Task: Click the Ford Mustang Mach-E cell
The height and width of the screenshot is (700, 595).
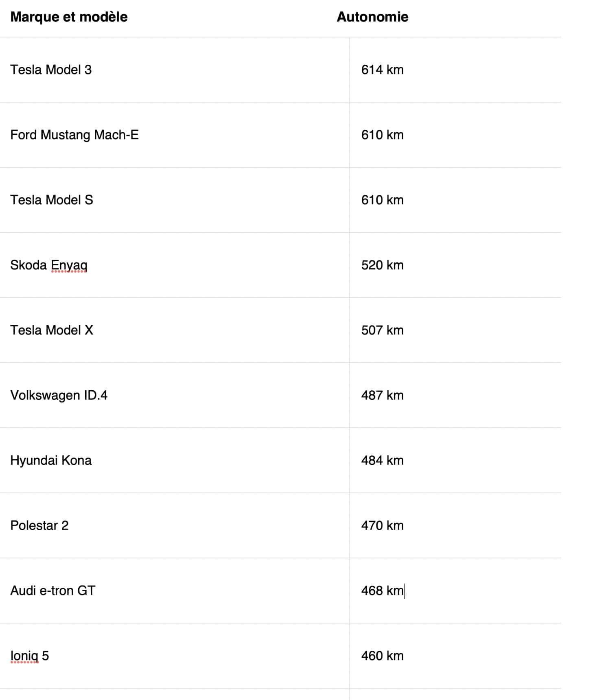Action: [x=174, y=135]
